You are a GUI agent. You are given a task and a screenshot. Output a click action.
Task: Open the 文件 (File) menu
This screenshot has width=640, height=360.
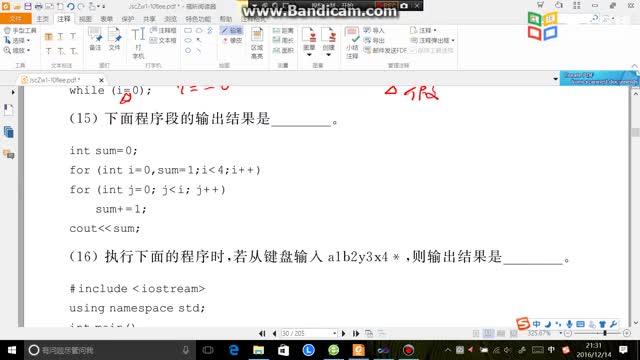coord(16,19)
